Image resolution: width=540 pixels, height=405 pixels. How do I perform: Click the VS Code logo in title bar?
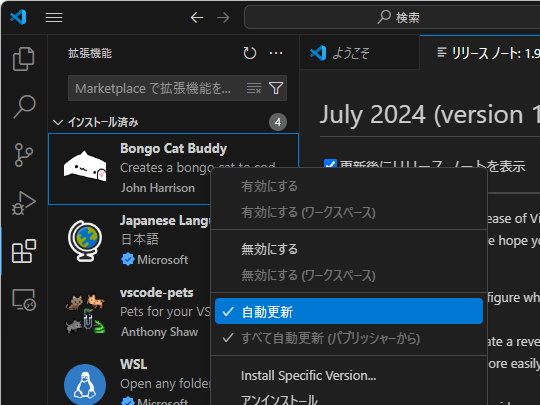coord(18,17)
